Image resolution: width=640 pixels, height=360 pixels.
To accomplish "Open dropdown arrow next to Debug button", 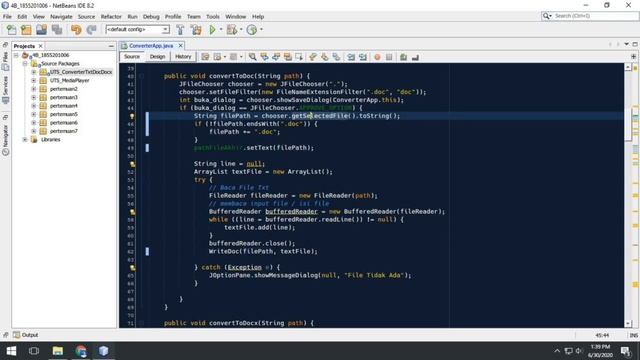I will [x=241, y=29].
